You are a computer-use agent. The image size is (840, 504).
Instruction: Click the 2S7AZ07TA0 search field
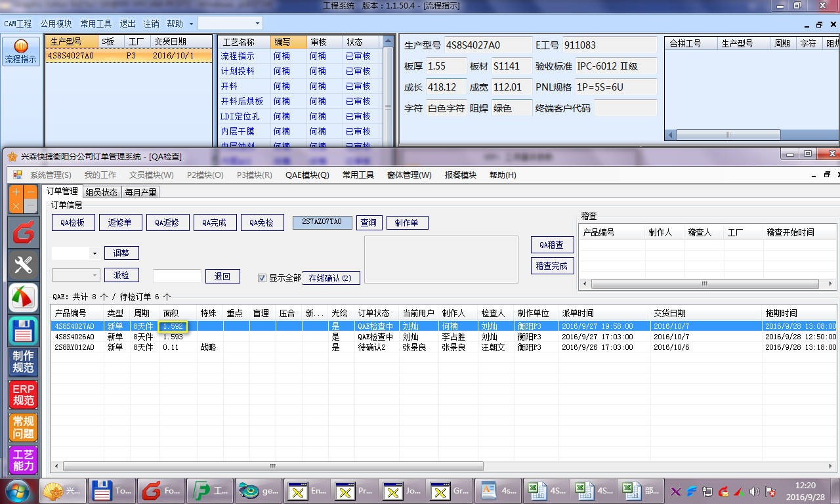(x=322, y=222)
